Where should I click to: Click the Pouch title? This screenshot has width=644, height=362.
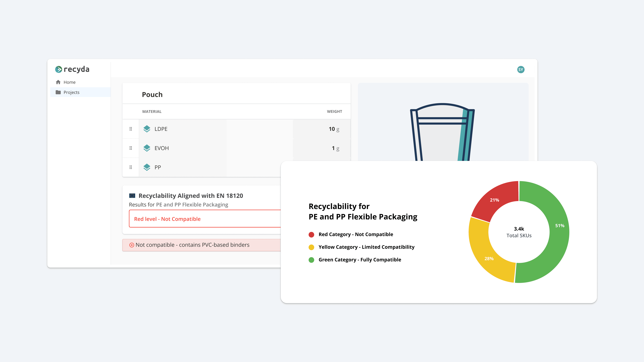[152, 94]
